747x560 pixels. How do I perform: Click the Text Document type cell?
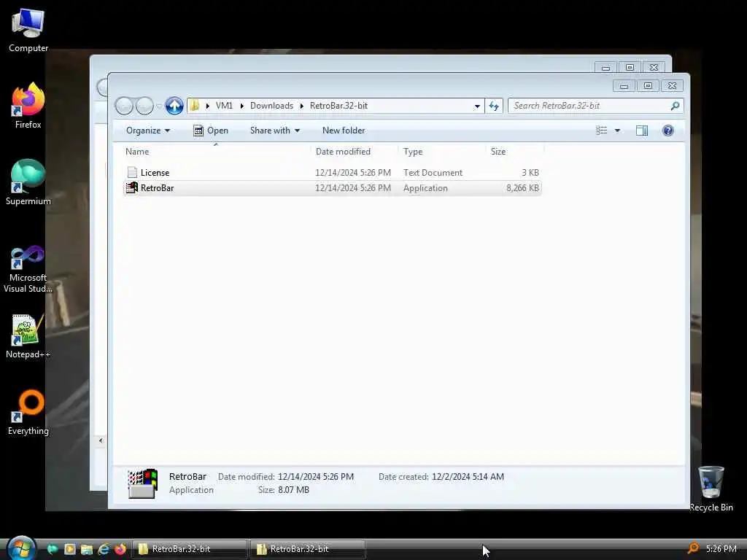point(433,172)
